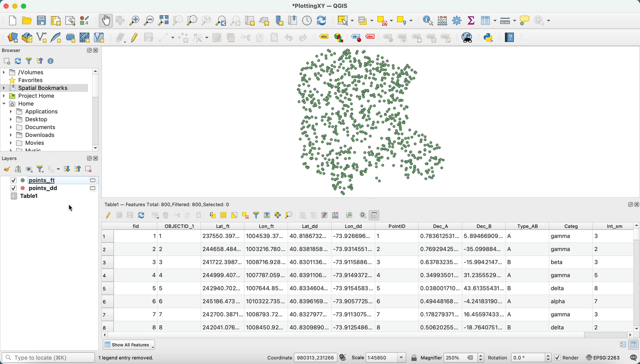This screenshot has width=640, height=364.
Task: Add a Measure Line measurement
Action: point(505,20)
